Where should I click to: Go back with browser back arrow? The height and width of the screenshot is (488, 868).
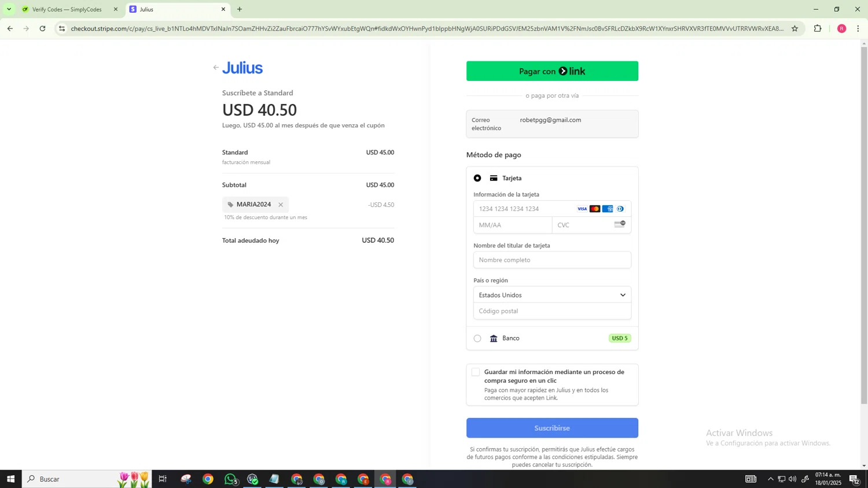(x=10, y=28)
